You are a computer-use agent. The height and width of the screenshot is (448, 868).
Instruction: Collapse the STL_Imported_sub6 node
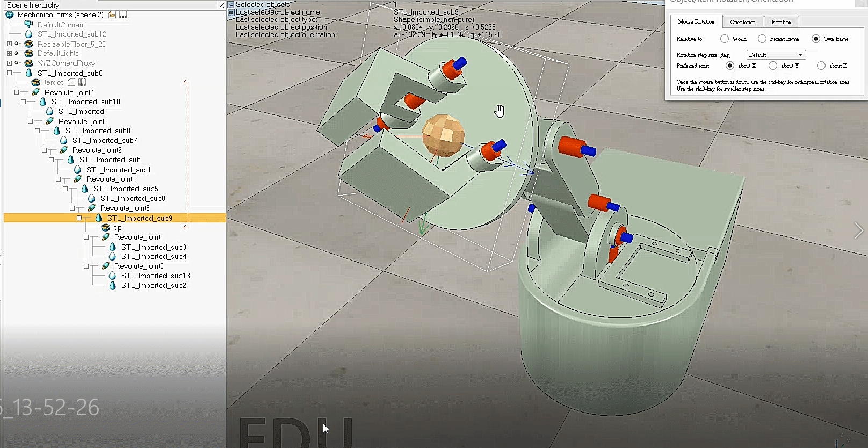click(9, 73)
